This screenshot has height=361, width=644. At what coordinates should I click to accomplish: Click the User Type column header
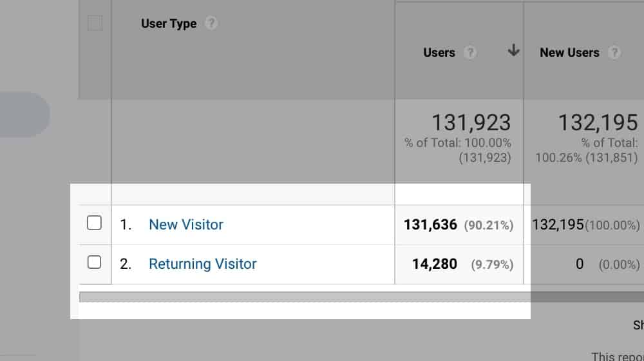pyautogui.click(x=169, y=24)
